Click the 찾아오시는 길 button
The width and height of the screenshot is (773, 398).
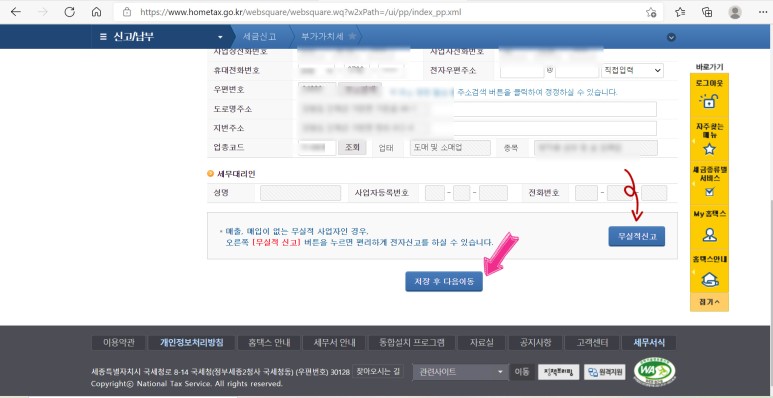(378, 371)
